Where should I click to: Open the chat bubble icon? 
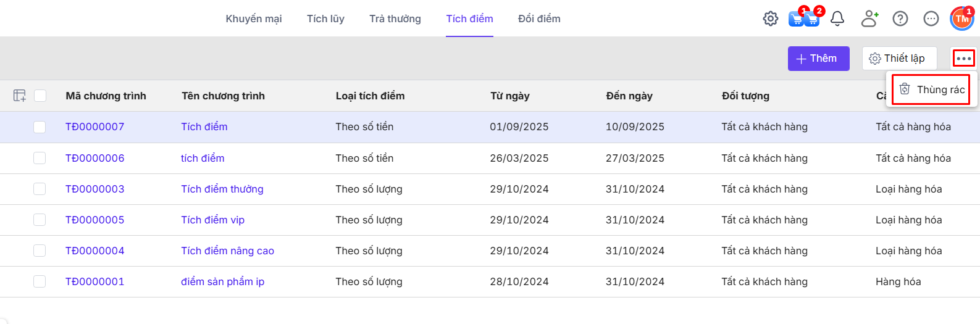pos(931,19)
